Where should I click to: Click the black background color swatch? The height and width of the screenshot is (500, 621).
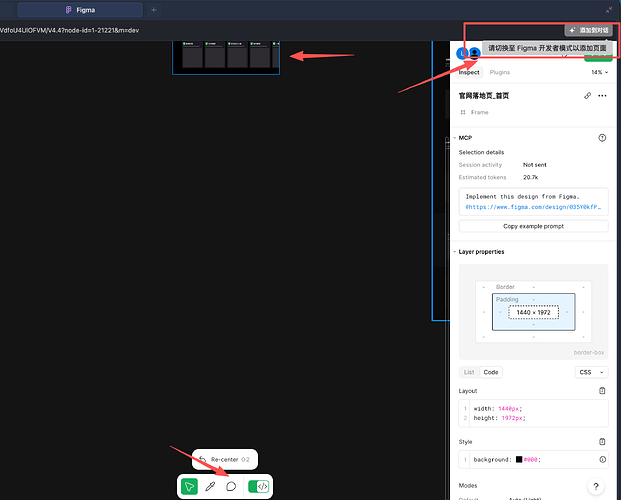coord(520,459)
